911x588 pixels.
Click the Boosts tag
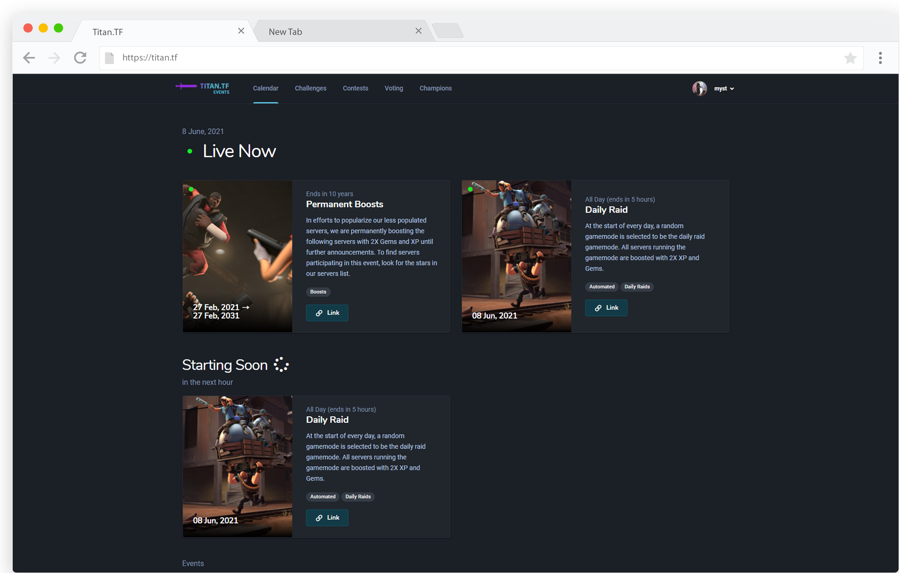point(318,292)
